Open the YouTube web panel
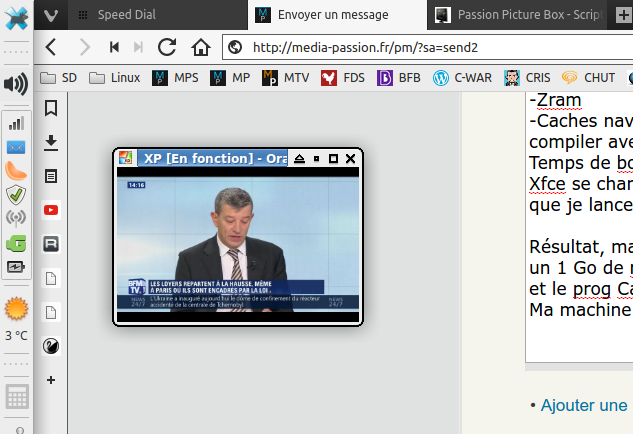This screenshot has height=434, width=633. coord(51,210)
